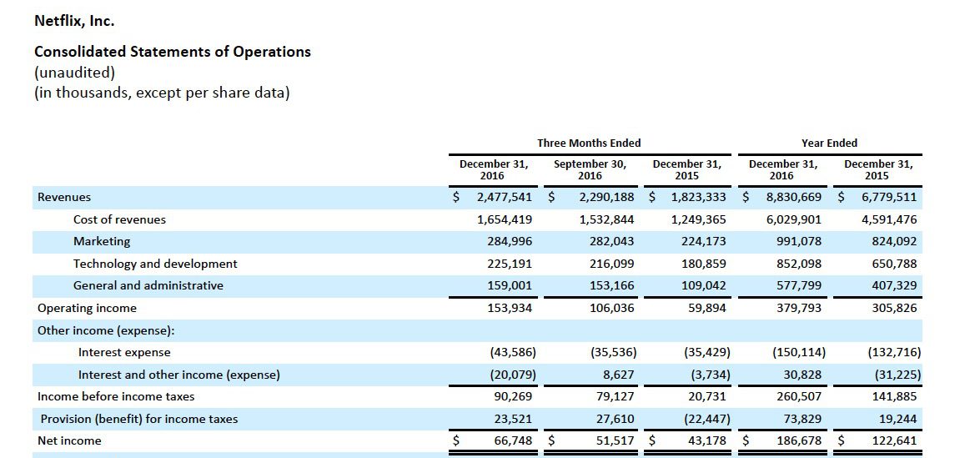
Task: Click the net income value 186,678
Action: point(793,440)
